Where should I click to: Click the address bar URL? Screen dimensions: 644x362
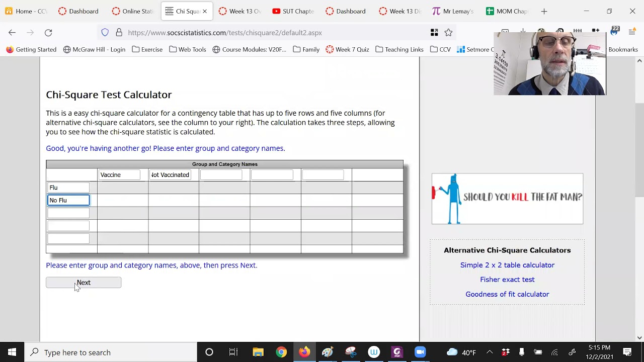(225, 33)
